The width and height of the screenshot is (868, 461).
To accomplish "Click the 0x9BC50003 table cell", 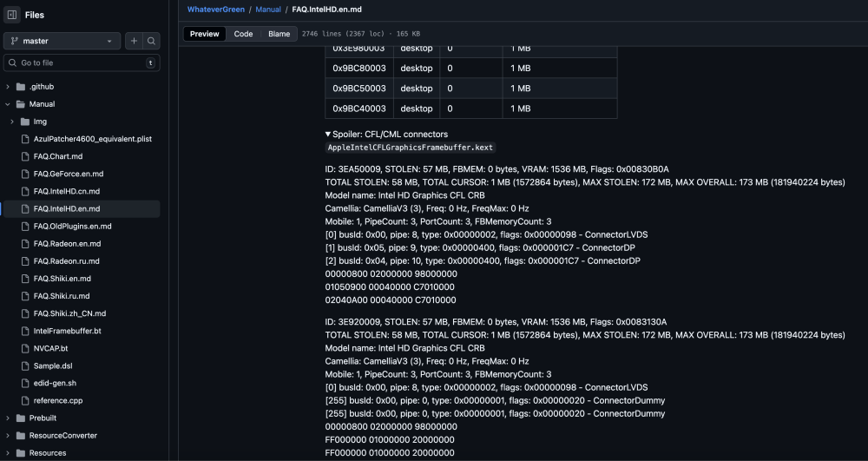I will click(359, 89).
